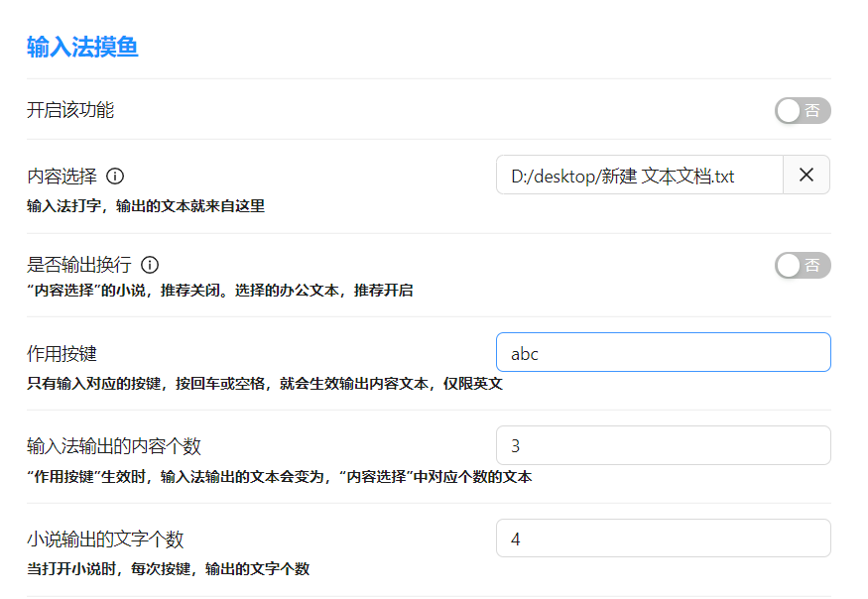The height and width of the screenshot is (599, 868).
Task: Click the info icon beside 是否输出换行
Action: [x=150, y=265]
